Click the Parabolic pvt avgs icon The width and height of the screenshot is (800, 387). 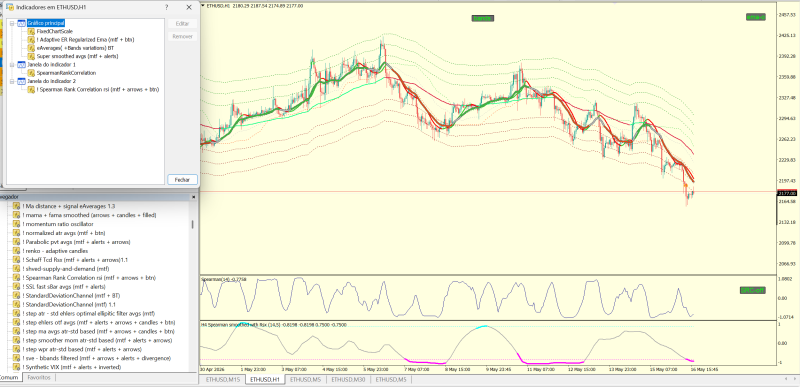16,242
